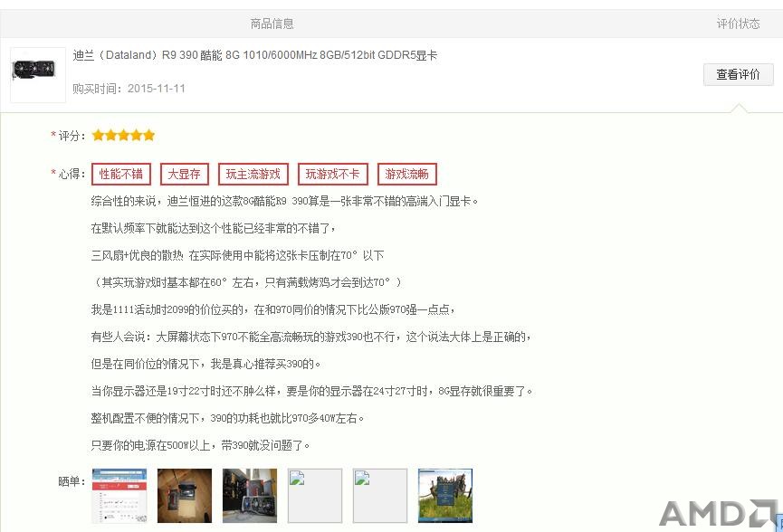Image resolution: width=783 pixels, height=532 pixels.
Task: Click the 晒单 label
Action: 72,481
